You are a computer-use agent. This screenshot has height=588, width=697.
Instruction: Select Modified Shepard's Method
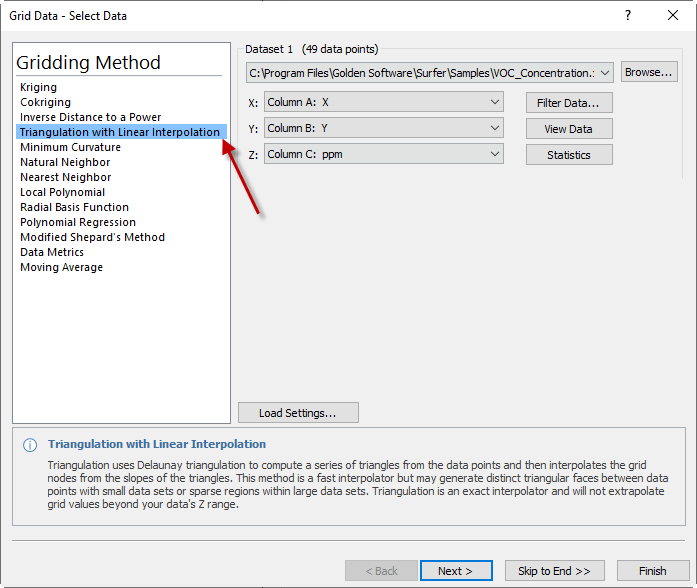click(x=92, y=237)
